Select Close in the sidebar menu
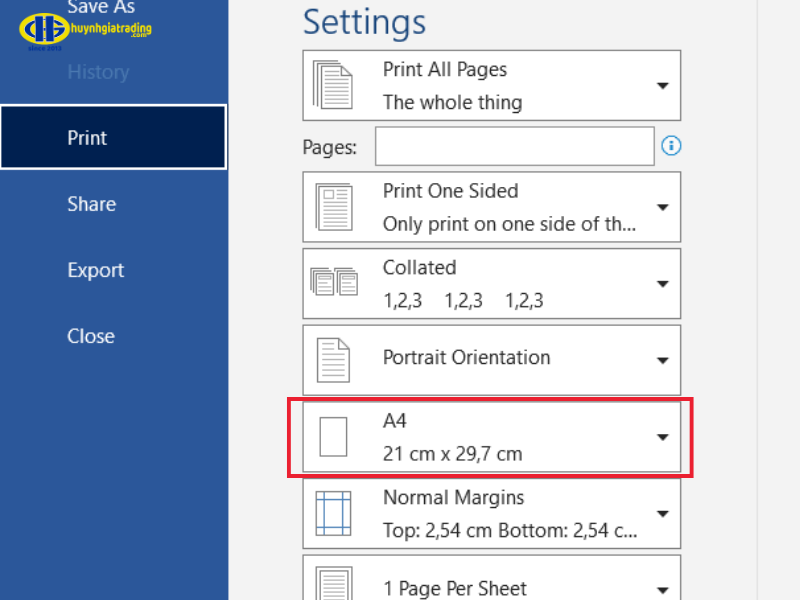 point(90,336)
